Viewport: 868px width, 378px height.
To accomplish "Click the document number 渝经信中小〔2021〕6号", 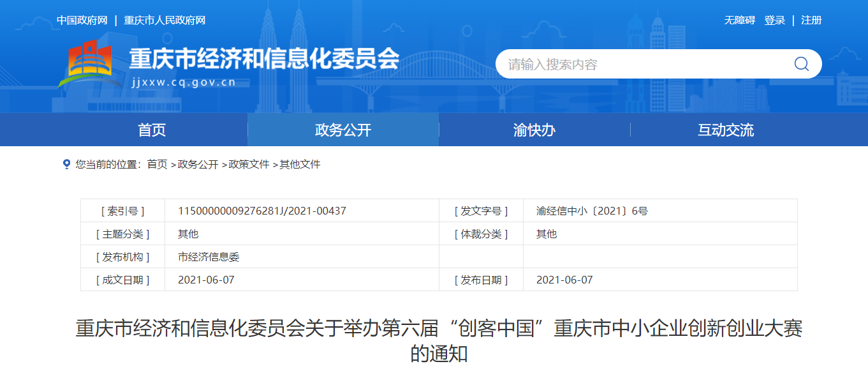I will tap(592, 211).
